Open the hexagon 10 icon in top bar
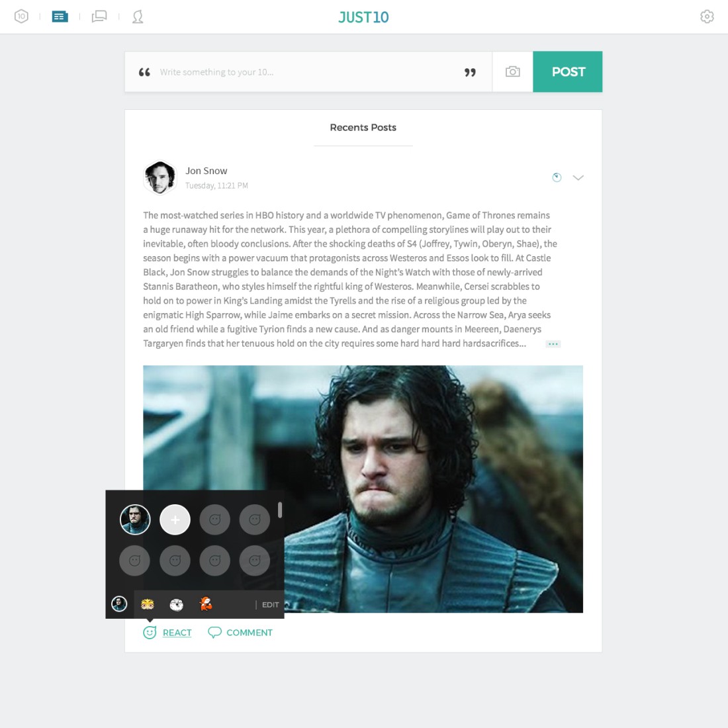 click(21, 17)
